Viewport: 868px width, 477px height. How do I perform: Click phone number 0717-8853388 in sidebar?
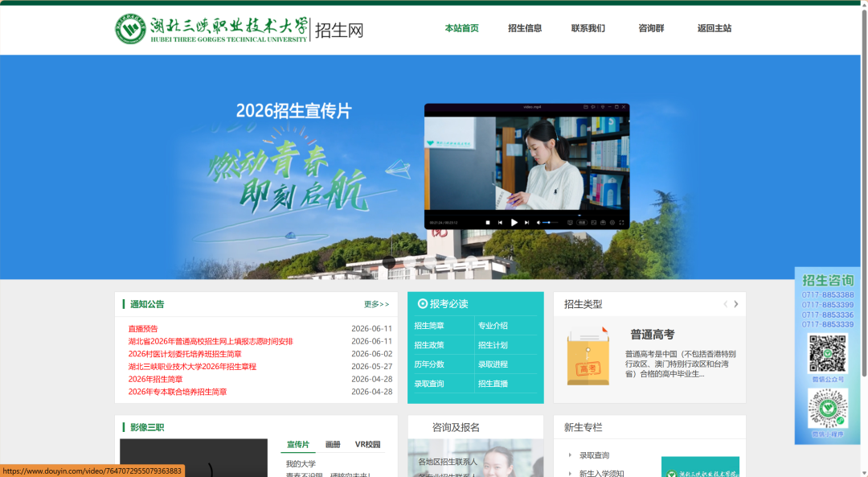pyautogui.click(x=828, y=294)
